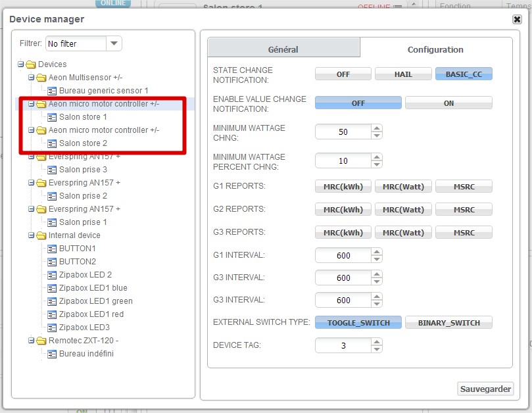Click the G1 interval input field
532x413 pixels.
click(x=343, y=255)
